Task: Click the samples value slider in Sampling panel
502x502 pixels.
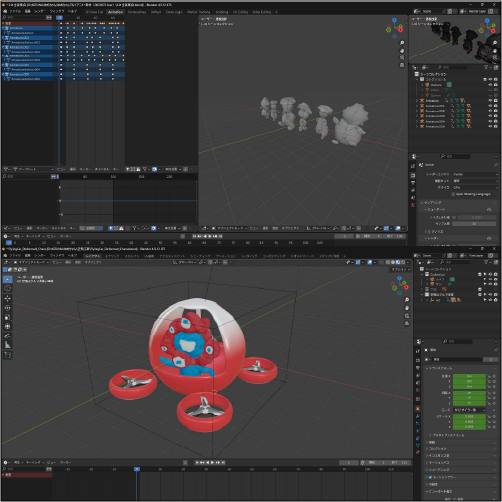Action: pyautogui.click(x=474, y=224)
